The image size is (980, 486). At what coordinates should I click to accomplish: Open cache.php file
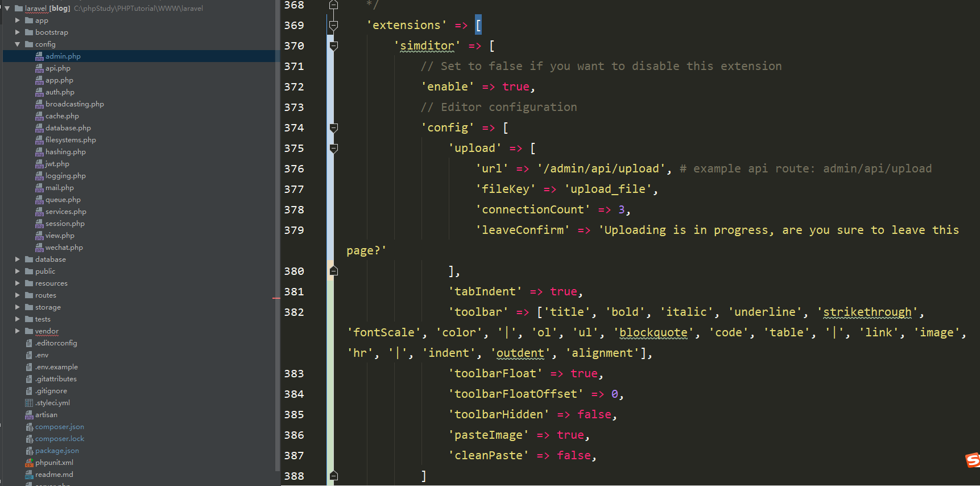click(62, 116)
